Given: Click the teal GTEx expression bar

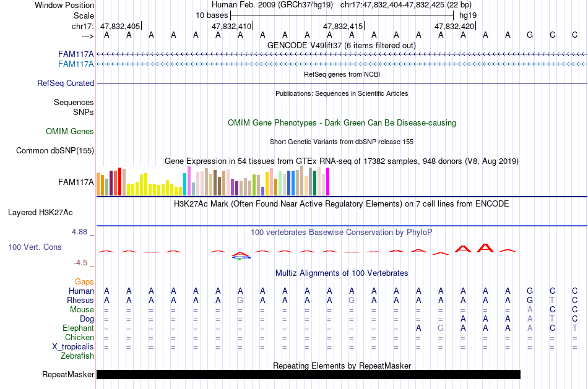Looking at the screenshot, I should click(184, 184).
